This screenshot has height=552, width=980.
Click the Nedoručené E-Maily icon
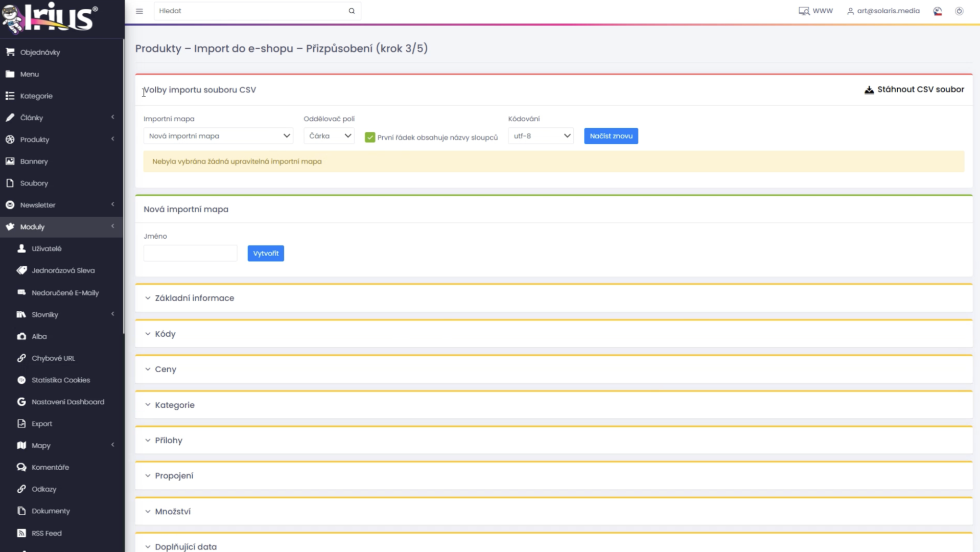pyautogui.click(x=21, y=292)
